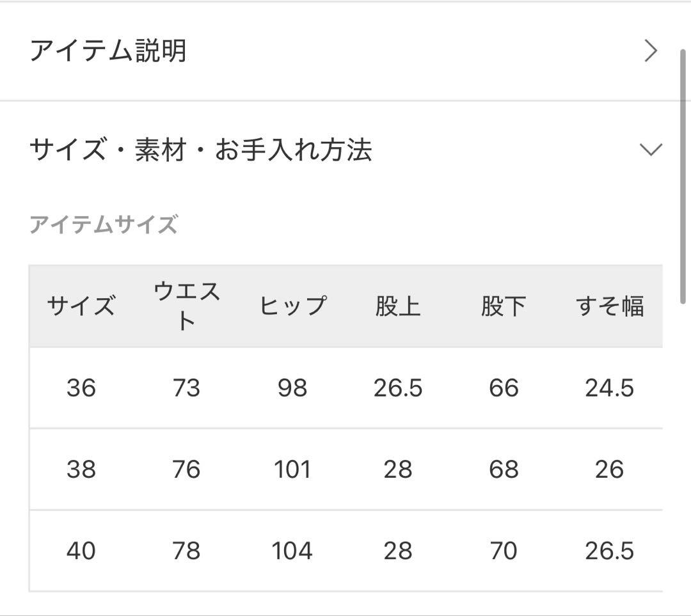Click the waist value 78 for size 40
Screen dimensions: 691x616
click(x=186, y=550)
